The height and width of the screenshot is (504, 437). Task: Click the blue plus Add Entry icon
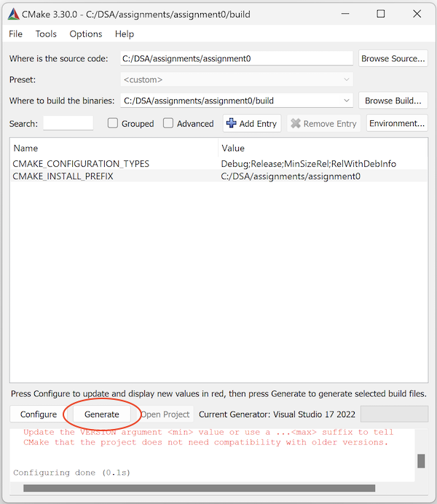click(x=232, y=123)
